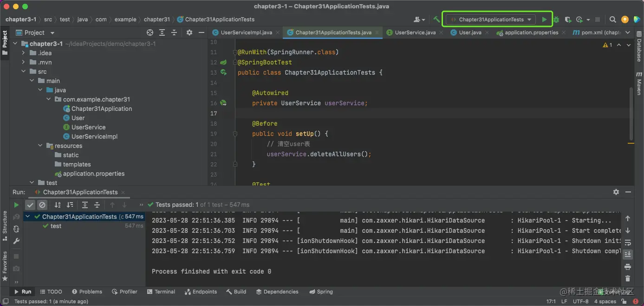Open the Maven side panel
Viewport: 644px width, 306px height.
click(x=639, y=83)
